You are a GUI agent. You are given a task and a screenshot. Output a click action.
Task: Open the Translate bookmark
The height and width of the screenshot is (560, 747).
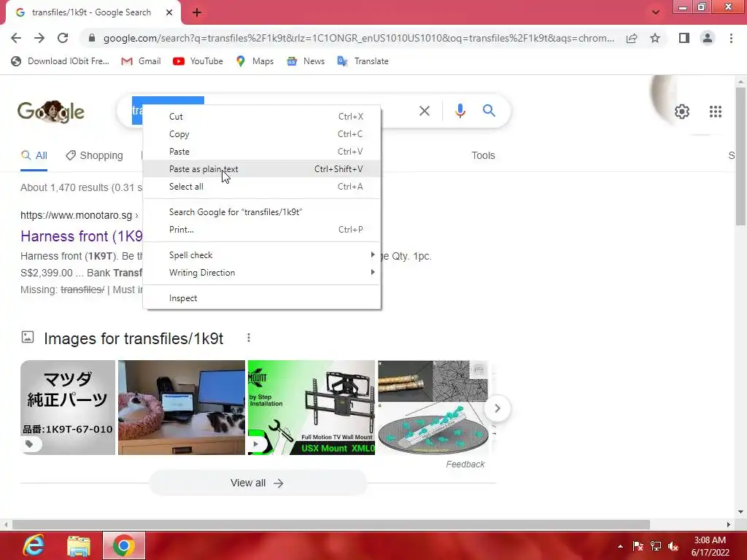(x=363, y=61)
